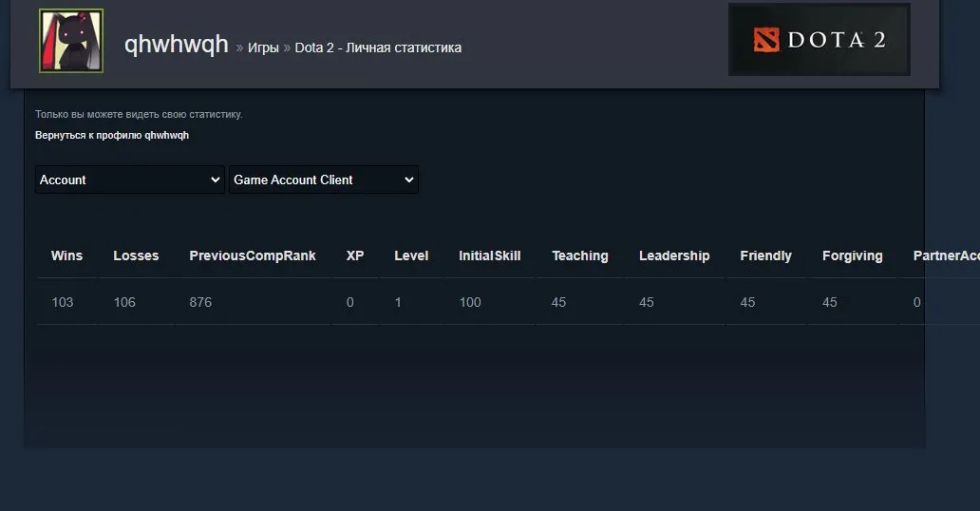The height and width of the screenshot is (511, 980).
Task: Select the PreviousCompRank value 876
Action: 200,302
